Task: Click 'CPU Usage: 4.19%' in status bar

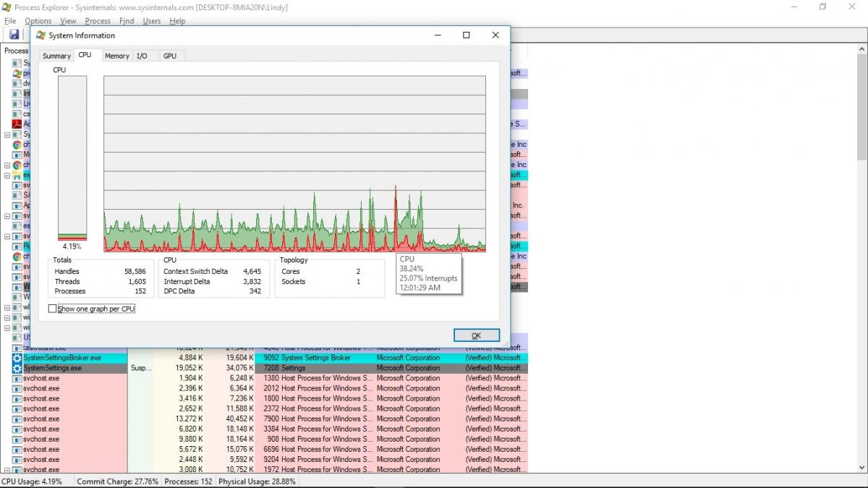Action: (x=32, y=481)
